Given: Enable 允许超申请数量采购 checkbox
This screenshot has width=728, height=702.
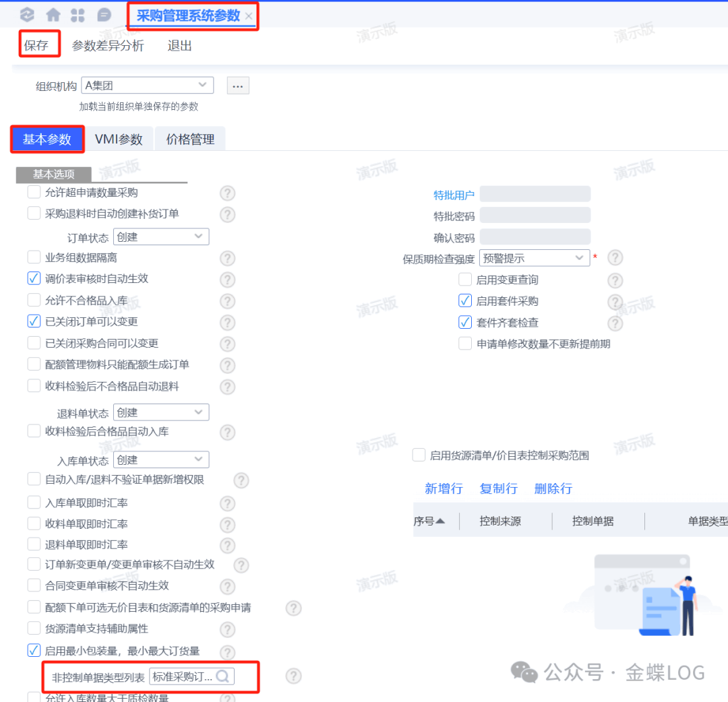Looking at the screenshot, I should pos(34,193).
